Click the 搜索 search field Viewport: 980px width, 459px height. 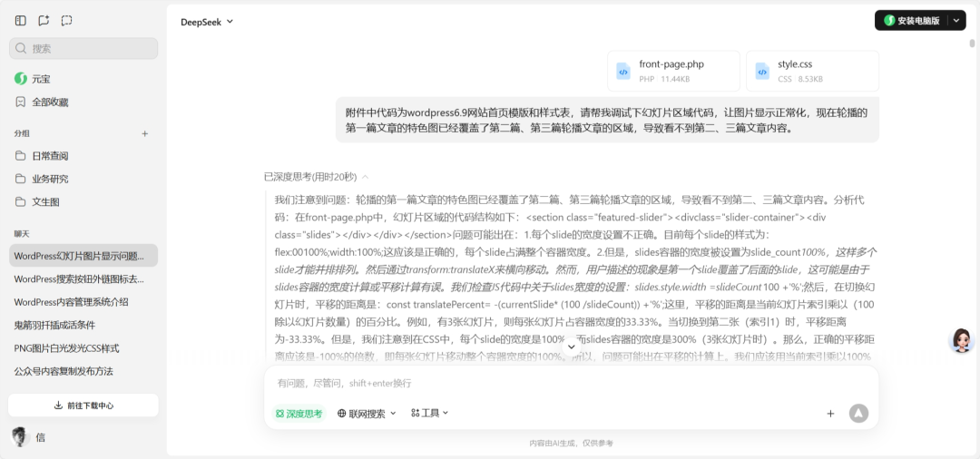(83, 48)
